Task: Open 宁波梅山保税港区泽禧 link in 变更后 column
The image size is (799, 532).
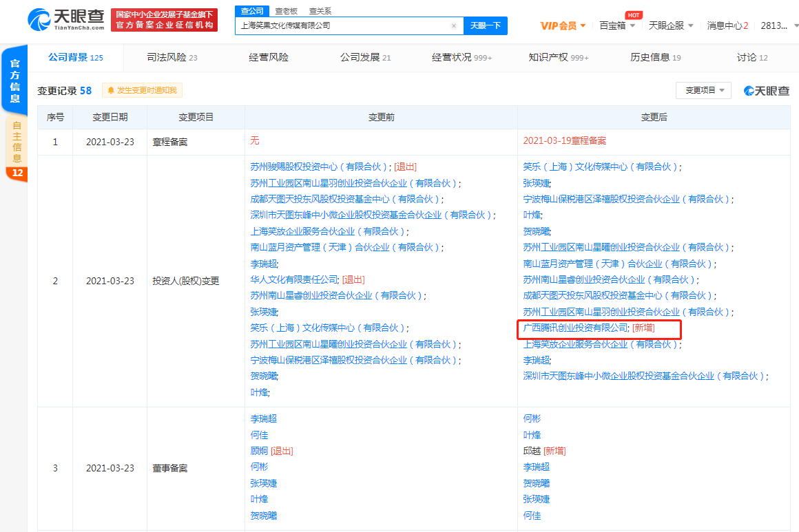Action: pyautogui.click(x=626, y=199)
